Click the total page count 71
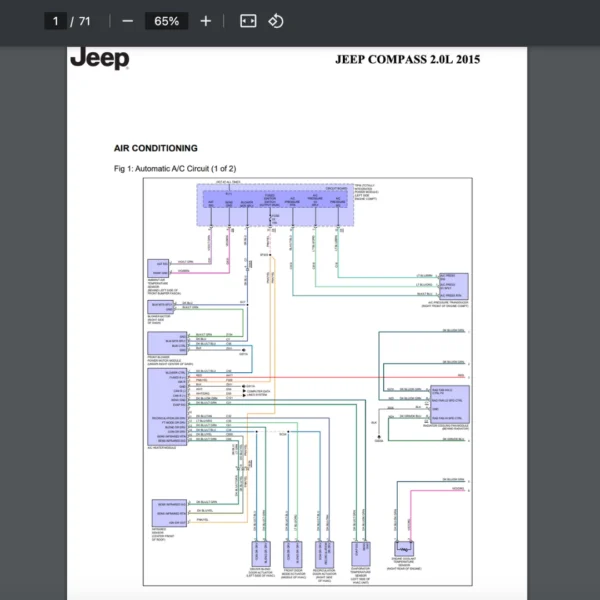 [85, 21]
